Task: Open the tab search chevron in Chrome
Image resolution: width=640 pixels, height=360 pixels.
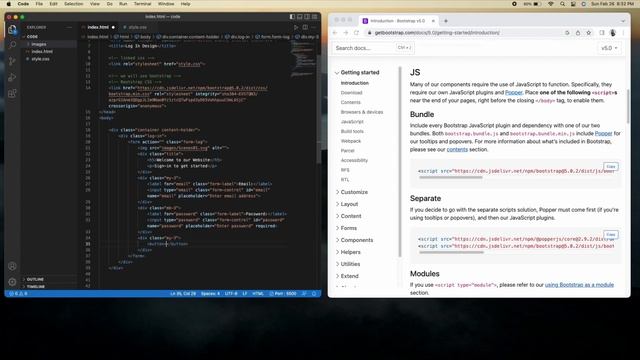Action: pyautogui.click(x=623, y=21)
